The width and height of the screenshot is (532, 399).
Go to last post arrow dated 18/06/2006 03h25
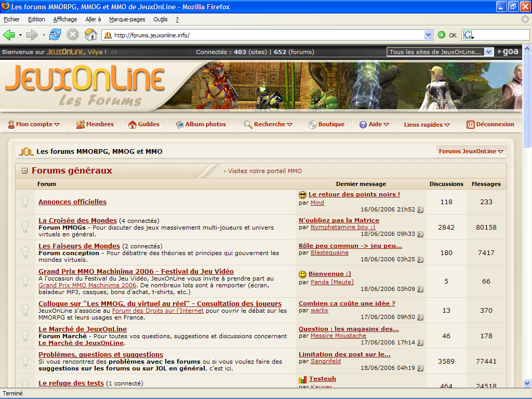click(x=420, y=260)
